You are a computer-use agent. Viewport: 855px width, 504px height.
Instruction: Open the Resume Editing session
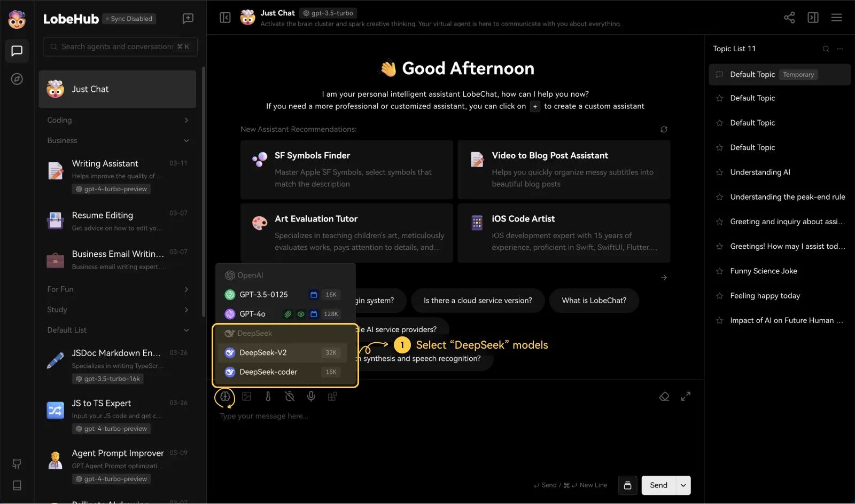coord(118,220)
